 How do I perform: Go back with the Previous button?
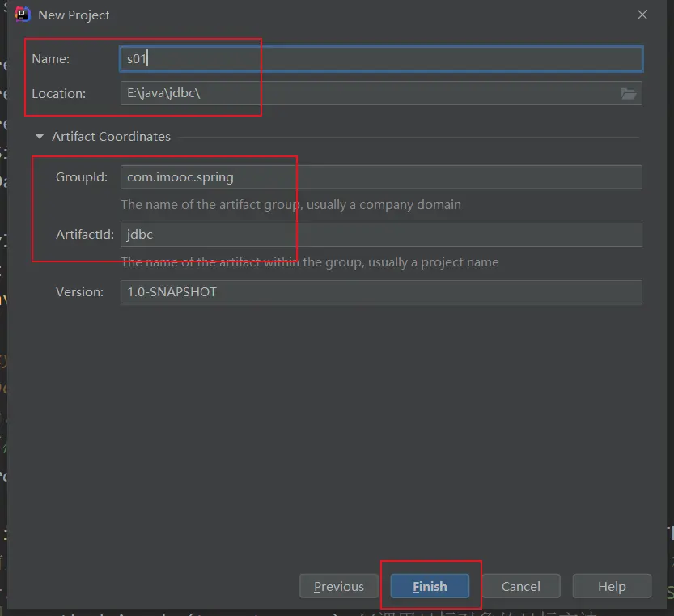[339, 586]
